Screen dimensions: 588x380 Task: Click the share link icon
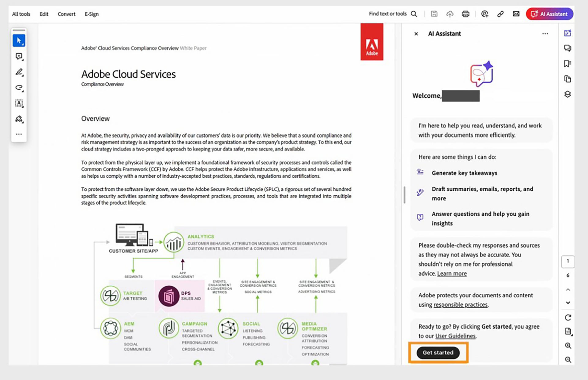(x=500, y=14)
